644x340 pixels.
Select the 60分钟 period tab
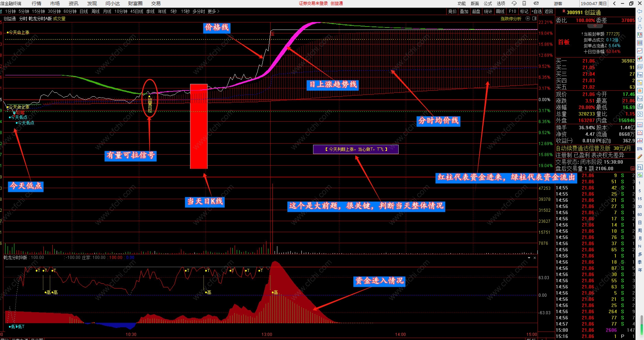click(x=70, y=11)
